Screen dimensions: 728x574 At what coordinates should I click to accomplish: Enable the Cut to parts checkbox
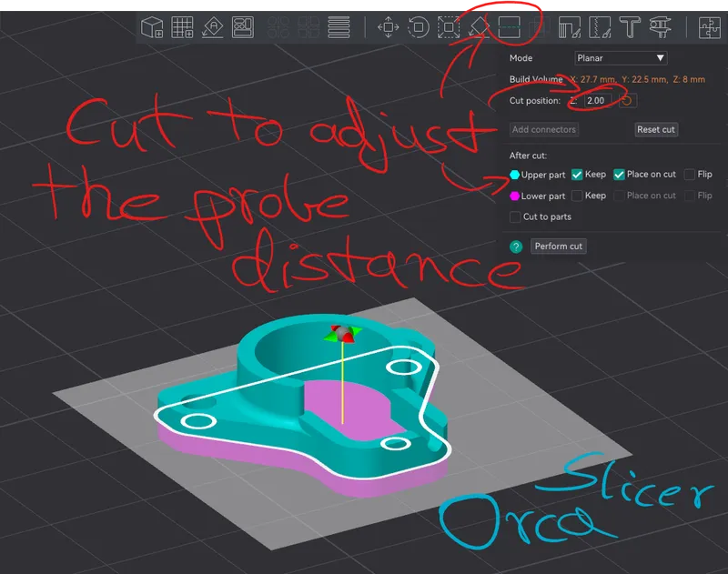[x=515, y=217]
